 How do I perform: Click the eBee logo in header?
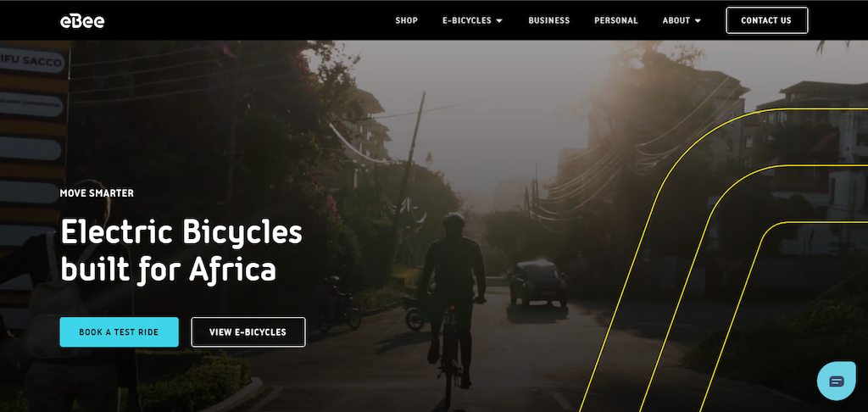tap(82, 21)
